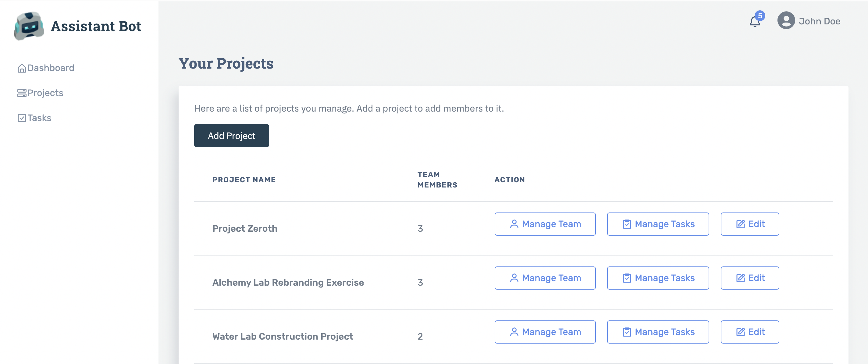The image size is (868, 364).
Task: Manage Tasks for Alchemy Lab Rebranding Exercise
Action: pos(658,278)
